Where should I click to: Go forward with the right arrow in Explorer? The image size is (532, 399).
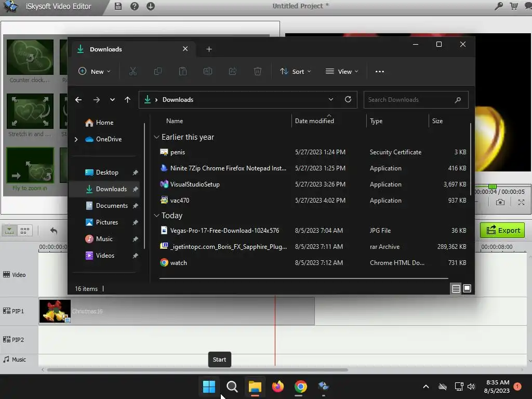click(96, 100)
